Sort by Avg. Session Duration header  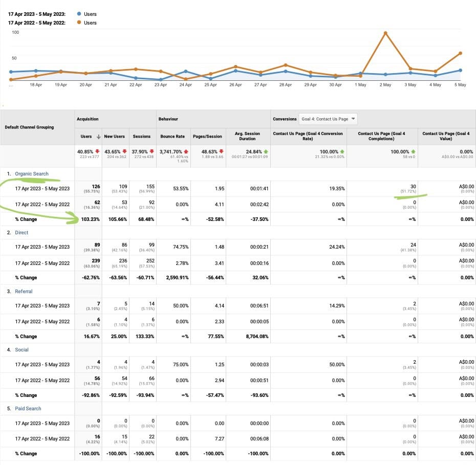(x=247, y=136)
